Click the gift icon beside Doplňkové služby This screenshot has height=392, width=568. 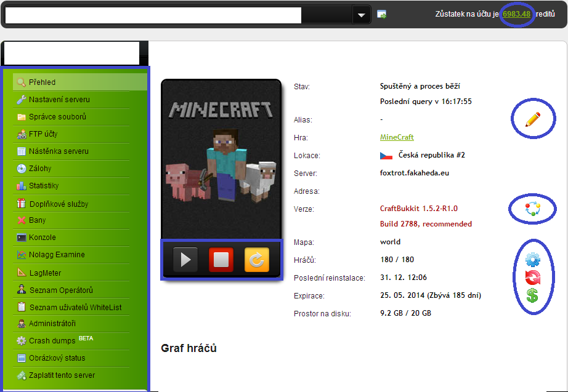click(x=22, y=203)
